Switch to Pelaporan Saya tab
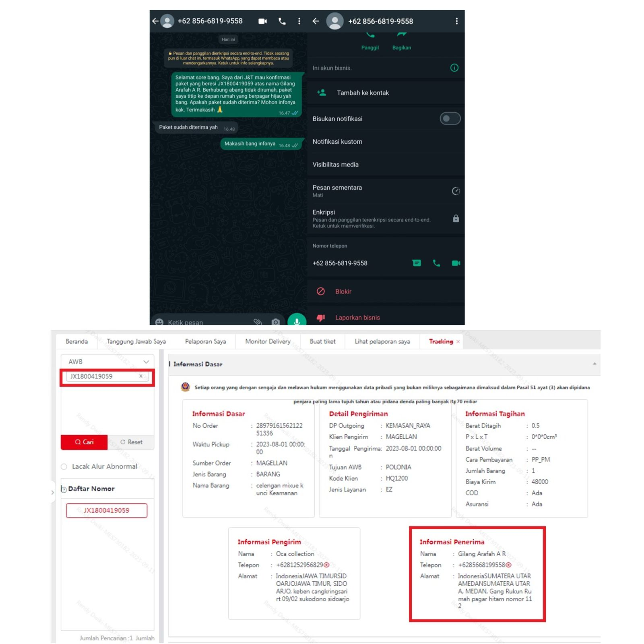This screenshot has height=644, width=644. tap(205, 341)
